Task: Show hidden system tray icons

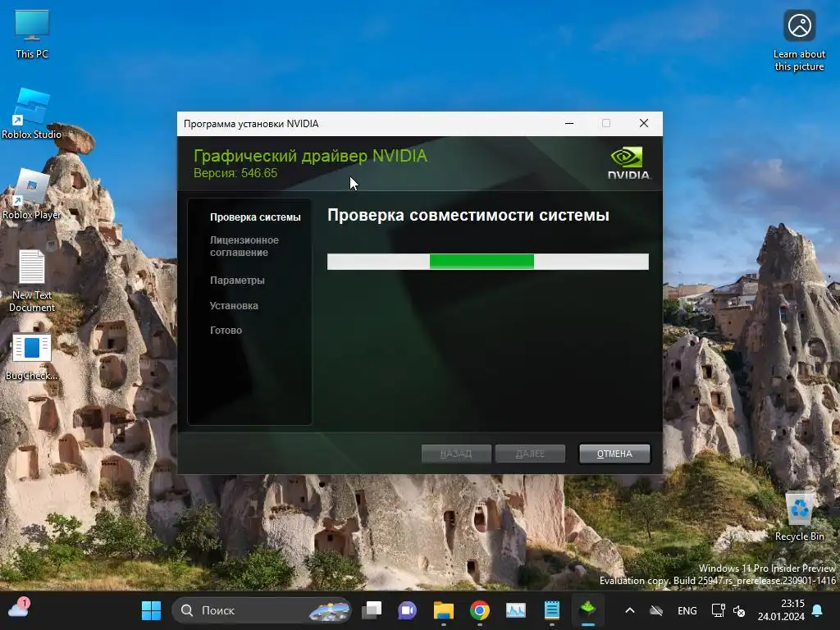Action: pyautogui.click(x=630, y=610)
